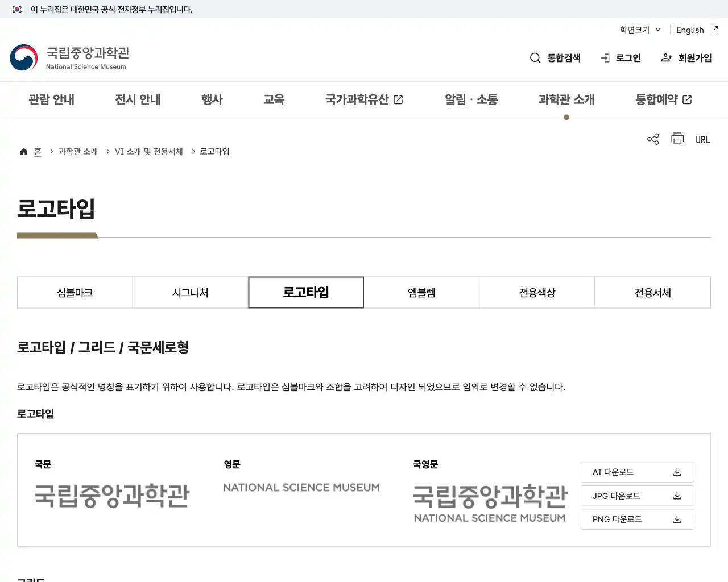Open the share icon near the breadcrumb
728x582 pixels.
coord(652,138)
